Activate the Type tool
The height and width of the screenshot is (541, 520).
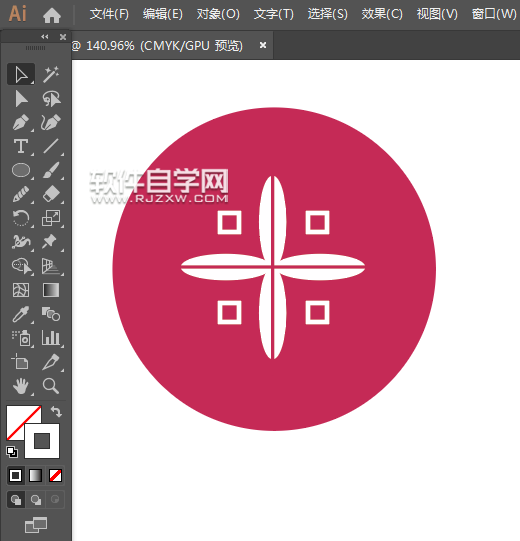point(21,146)
